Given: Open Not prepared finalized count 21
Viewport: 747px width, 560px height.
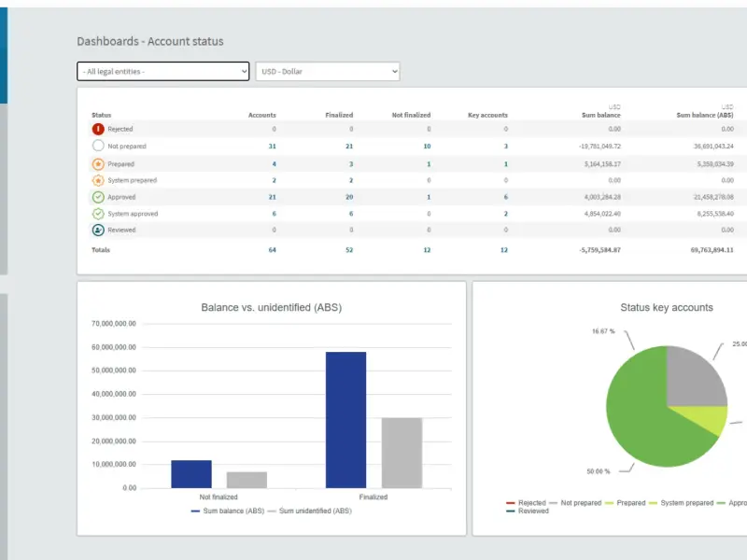Looking at the screenshot, I should (x=349, y=147).
